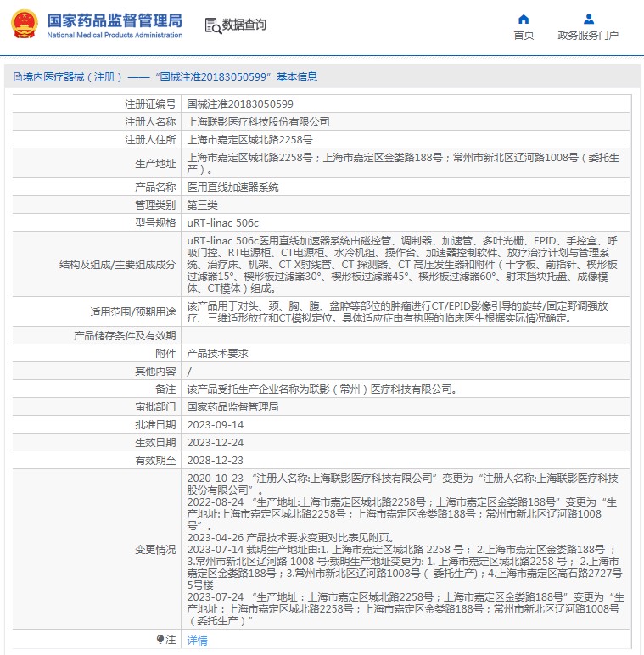Click the 产品储存条件及有效期 row label
This screenshot has width=644, height=655.
[125, 336]
